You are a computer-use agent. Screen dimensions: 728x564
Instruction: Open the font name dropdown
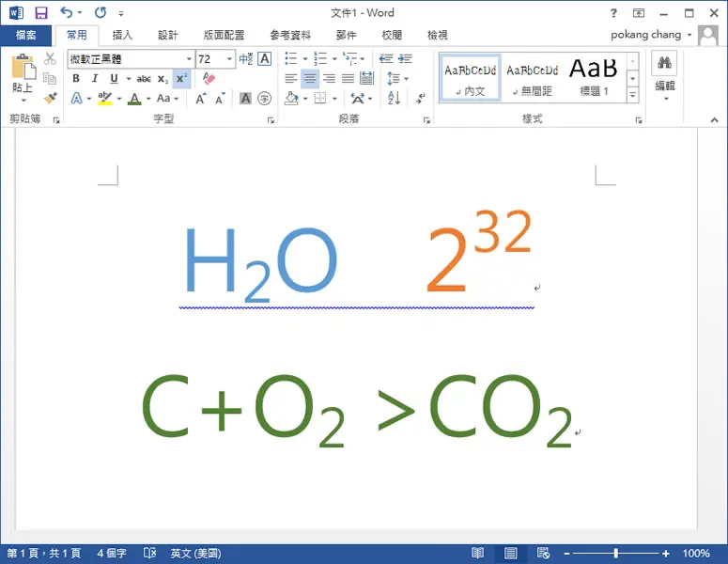click(x=189, y=59)
